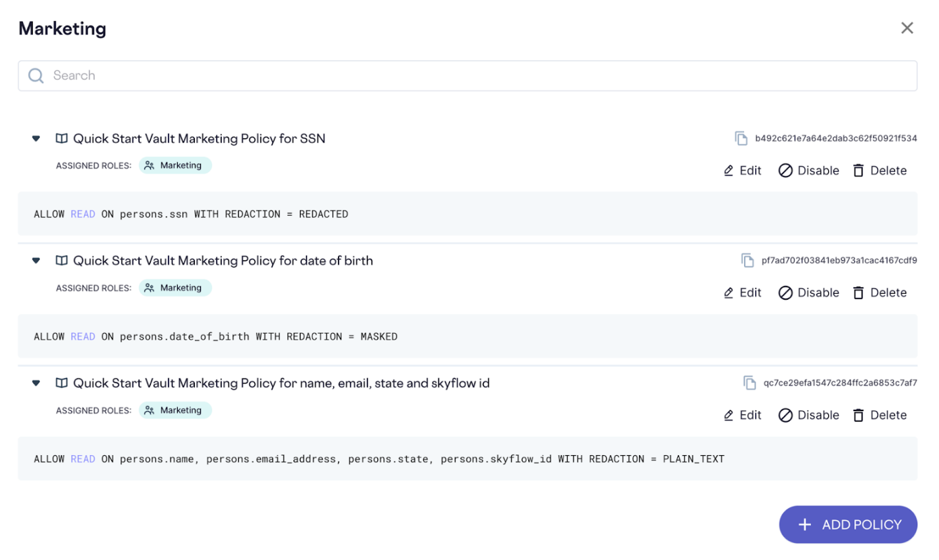Image resolution: width=939 pixels, height=560 pixels.
Task: Click the book icon beside date of birth policy
Action: tap(62, 260)
